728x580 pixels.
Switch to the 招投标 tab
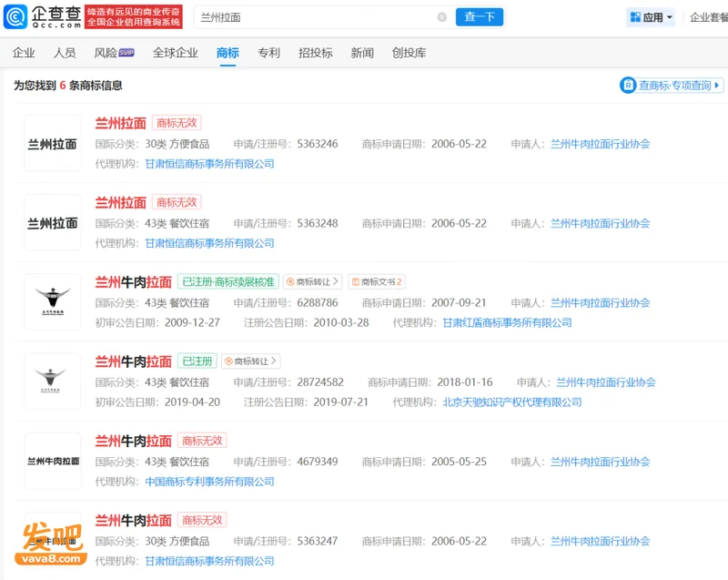point(316,53)
